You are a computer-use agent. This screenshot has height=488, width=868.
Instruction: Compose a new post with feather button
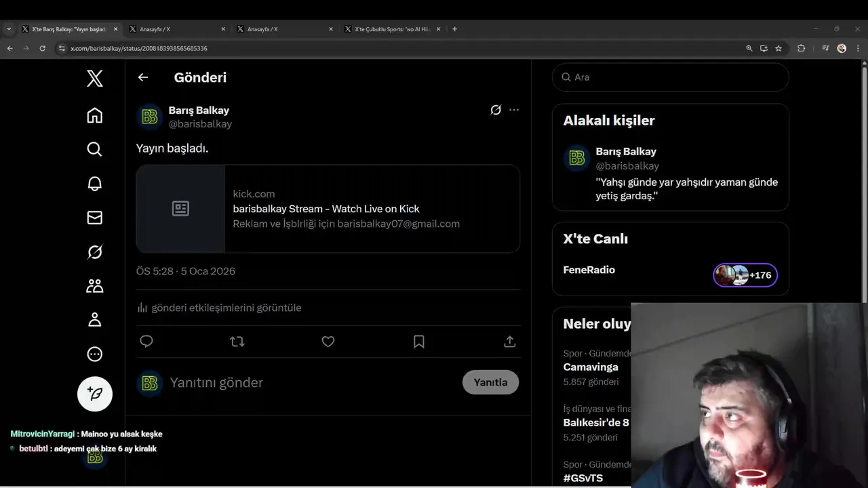pos(95,394)
